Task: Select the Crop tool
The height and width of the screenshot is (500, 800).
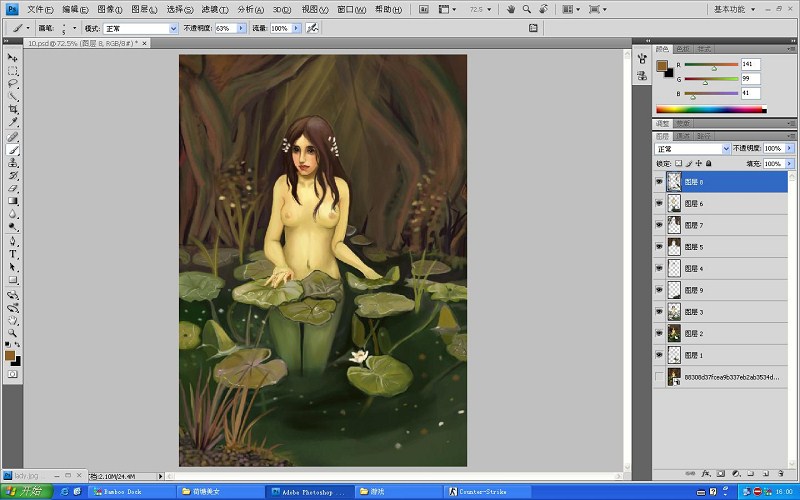Action: point(13,110)
